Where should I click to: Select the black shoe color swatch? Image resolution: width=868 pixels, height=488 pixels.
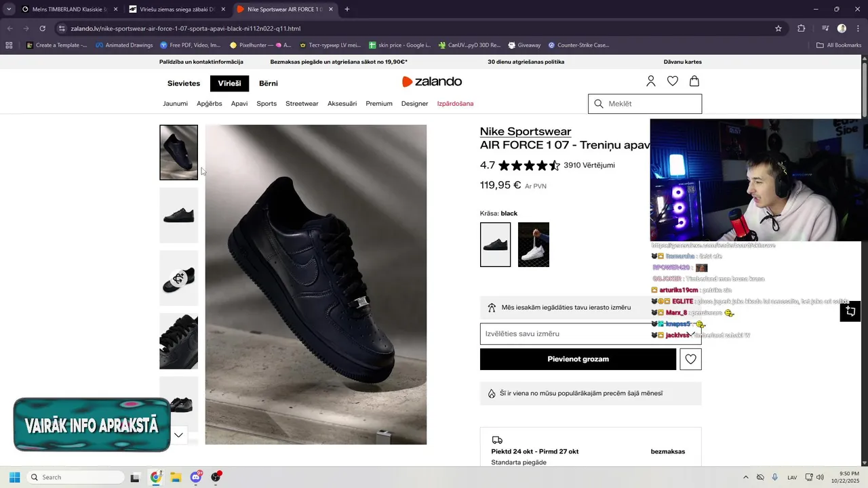tap(495, 245)
